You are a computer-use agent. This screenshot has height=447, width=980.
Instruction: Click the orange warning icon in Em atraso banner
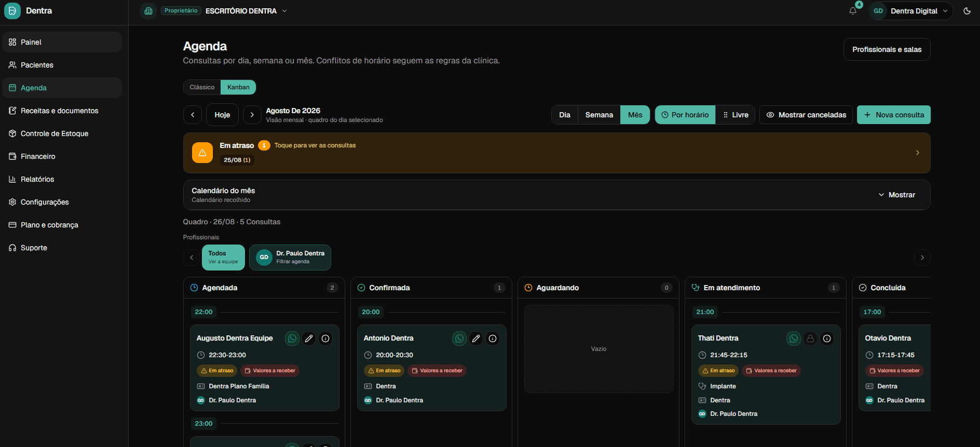(x=202, y=153)
